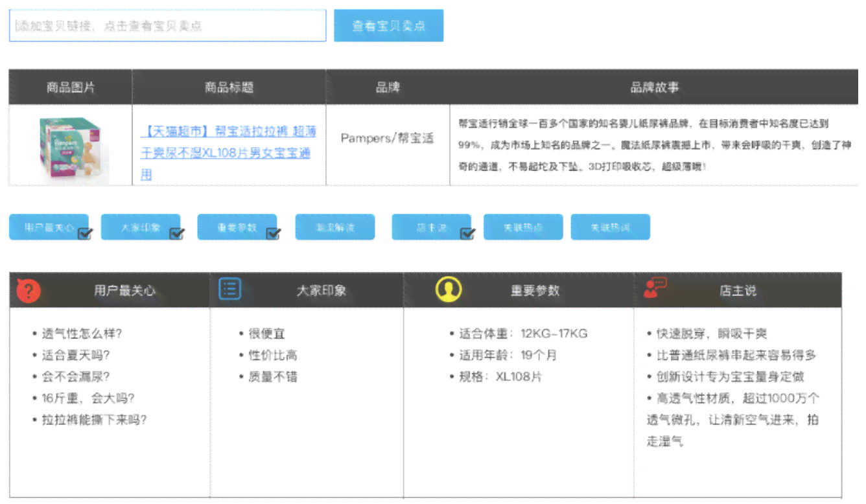Click the 商品图片 column header
Screen dimensions: 866x504
tap(71, 87)
